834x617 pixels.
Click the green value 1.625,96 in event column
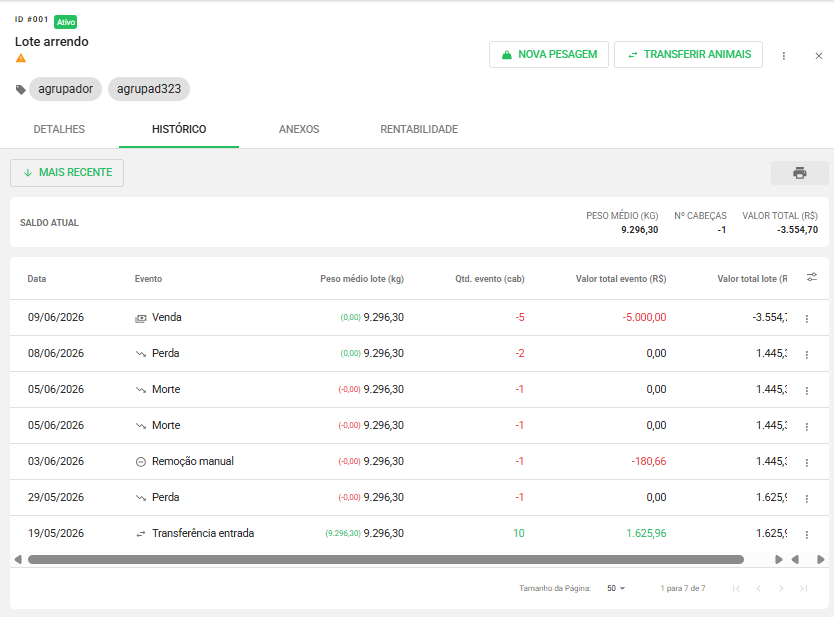pyautogui.click(x=646, y=533)
